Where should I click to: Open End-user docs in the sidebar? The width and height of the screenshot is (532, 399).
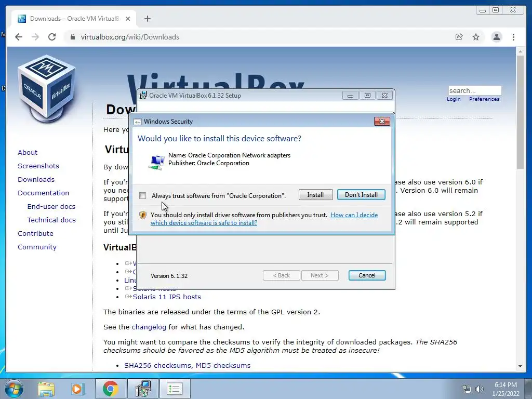point(51,207)
